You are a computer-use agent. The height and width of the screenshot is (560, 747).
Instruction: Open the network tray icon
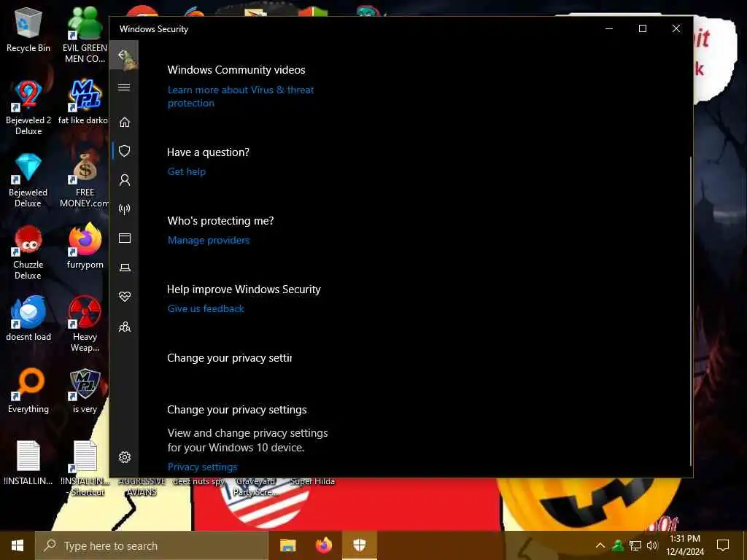(x=635, y=545)
